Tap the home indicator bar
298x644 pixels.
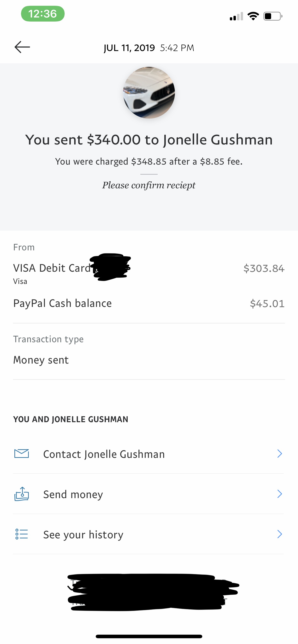149,636
